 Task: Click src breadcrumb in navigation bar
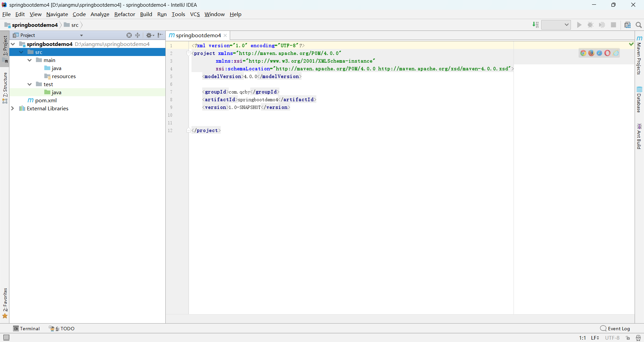tap(71, 25)
